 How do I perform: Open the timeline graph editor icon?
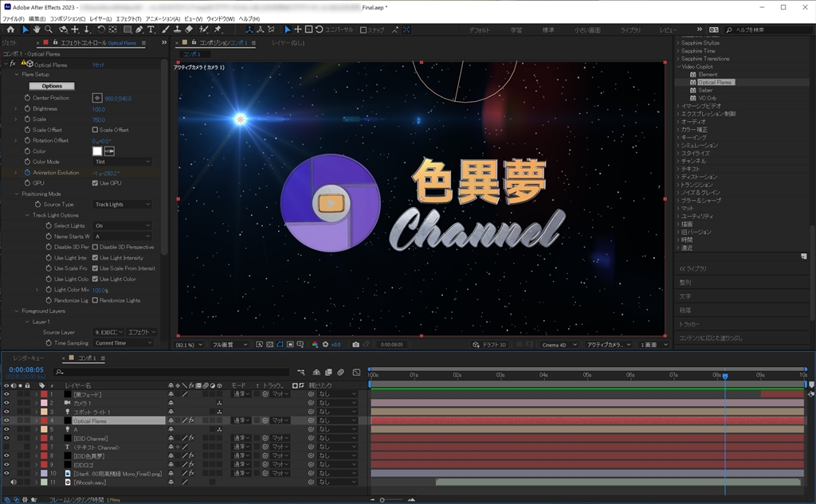(356, 373)
